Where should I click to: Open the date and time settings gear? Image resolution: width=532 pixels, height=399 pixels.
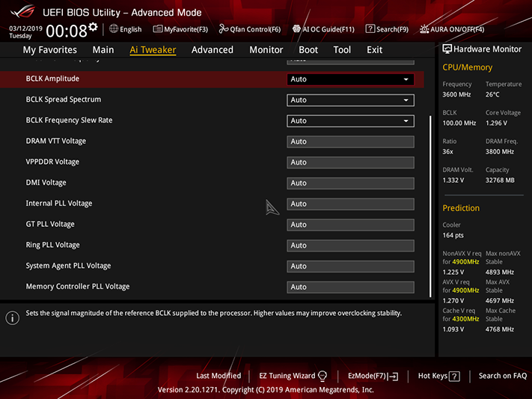(93, 27)
